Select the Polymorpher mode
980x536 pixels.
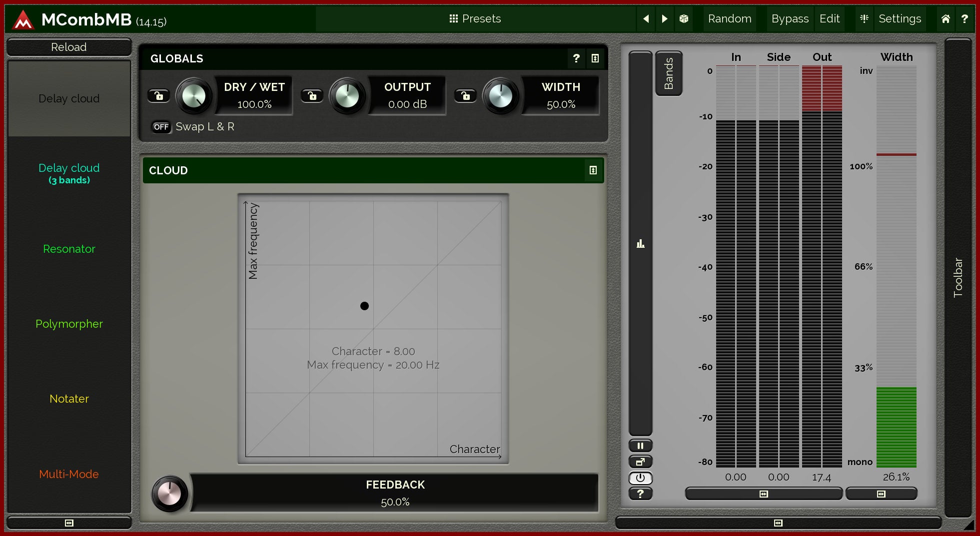[69, 324]
